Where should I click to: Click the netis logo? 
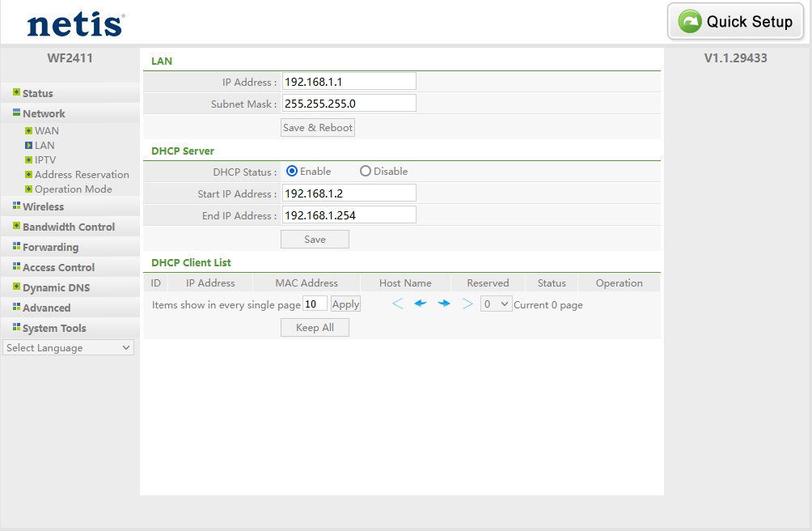pyautogui.click(x=75, y=23)
